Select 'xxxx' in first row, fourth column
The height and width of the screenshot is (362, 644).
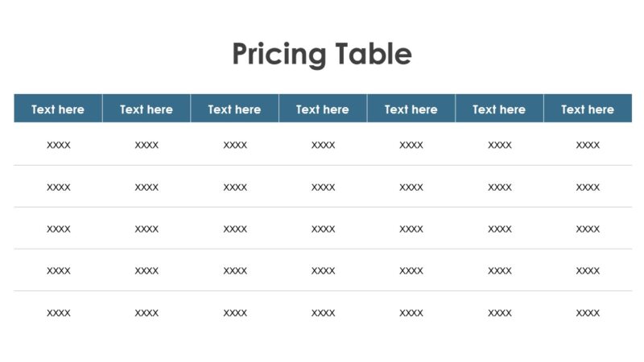pyautogui.click(x=323, y=146)
